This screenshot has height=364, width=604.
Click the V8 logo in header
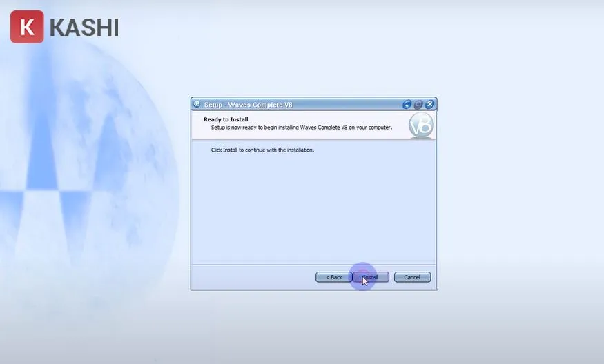point(421,125)
